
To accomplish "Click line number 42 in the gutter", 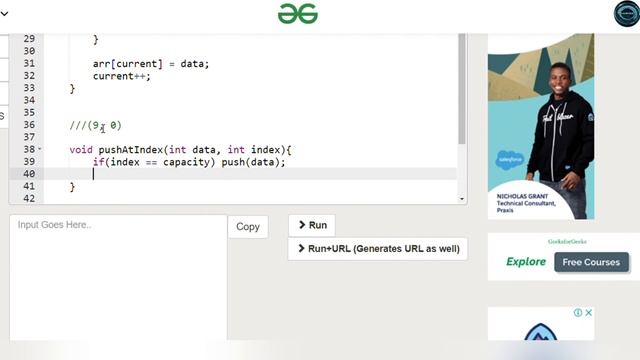I will click(x=29, y=198).
